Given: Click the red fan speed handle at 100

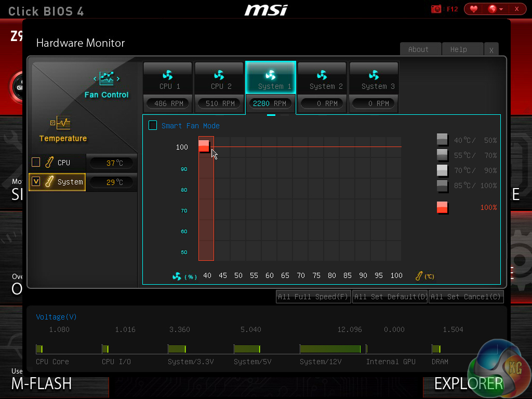Looking at the screenshot, I should [204, 146].
